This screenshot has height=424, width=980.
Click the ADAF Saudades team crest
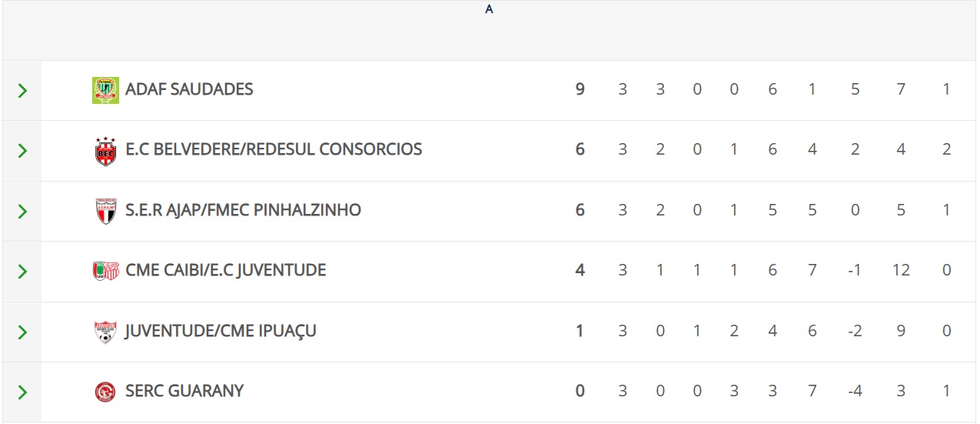tap(105, 90)
